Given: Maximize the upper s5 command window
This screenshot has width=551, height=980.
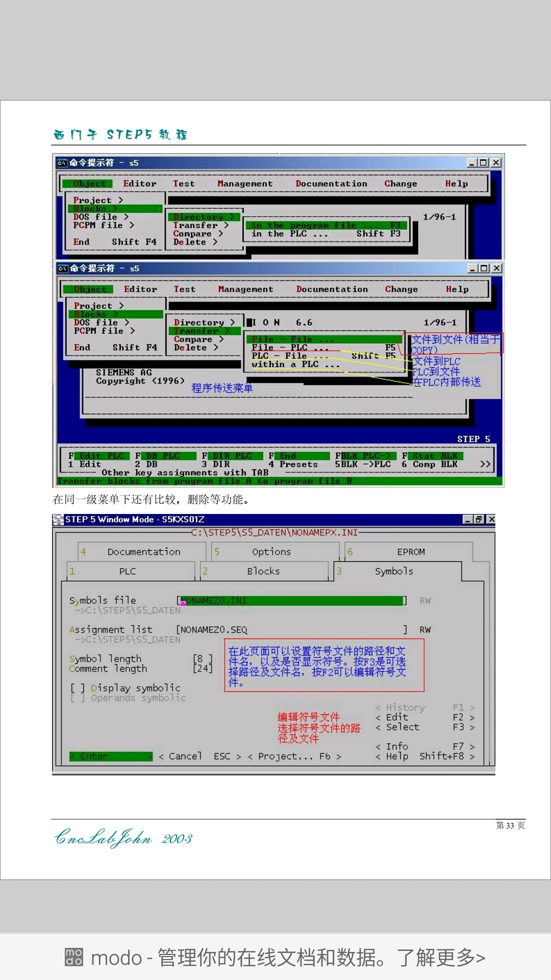Looking at the screenshot, I should 484,163.
